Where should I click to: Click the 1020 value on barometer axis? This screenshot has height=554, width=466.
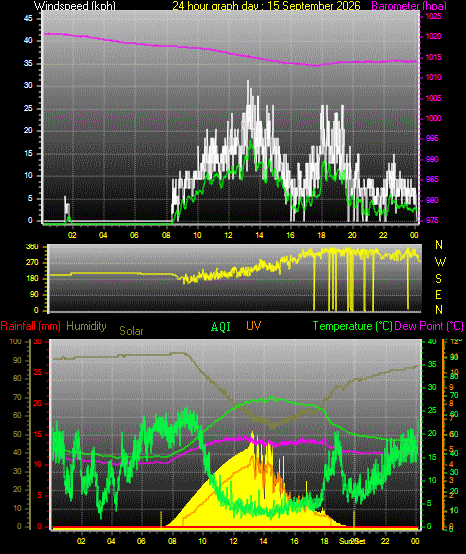tap(433, 36)
